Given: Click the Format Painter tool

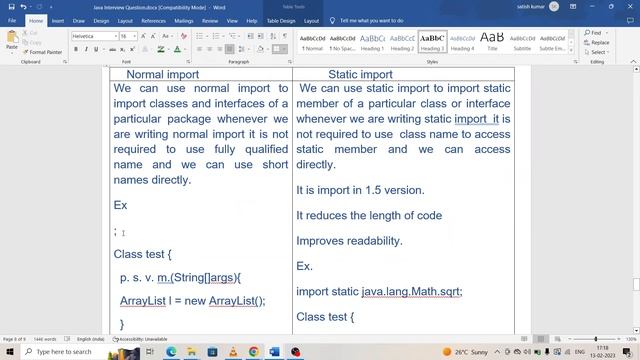Looking at the screenshot, I should [42, 52].
